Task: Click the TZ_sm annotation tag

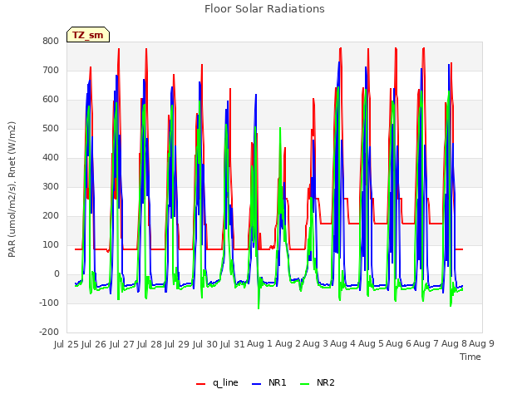Action: click(x=88, y=35)
